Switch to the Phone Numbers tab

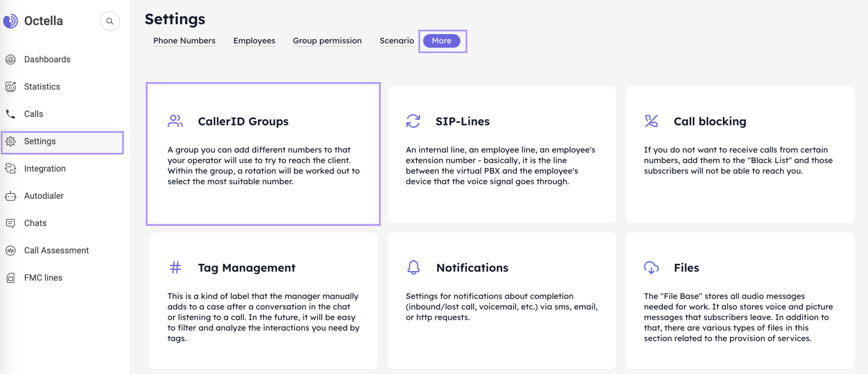pyautogui.click(x=184, y=41)
